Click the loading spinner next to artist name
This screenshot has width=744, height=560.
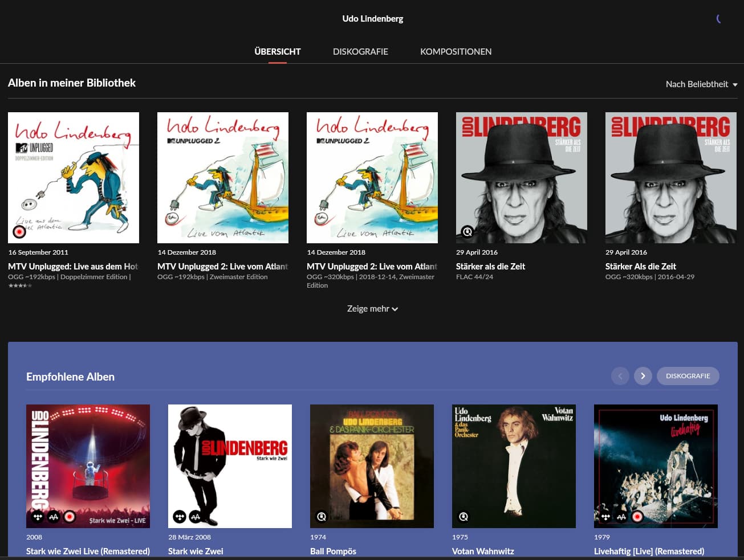718,19
